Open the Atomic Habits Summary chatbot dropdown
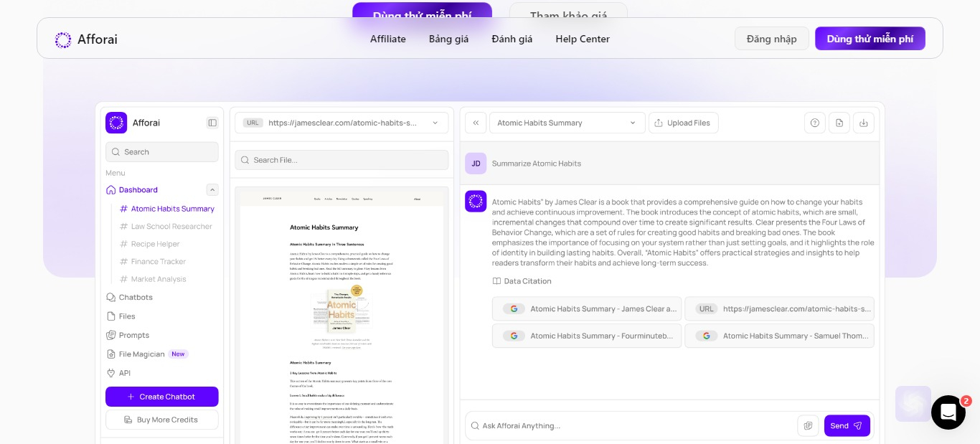The image size is (980, 444). pos(567,123)
